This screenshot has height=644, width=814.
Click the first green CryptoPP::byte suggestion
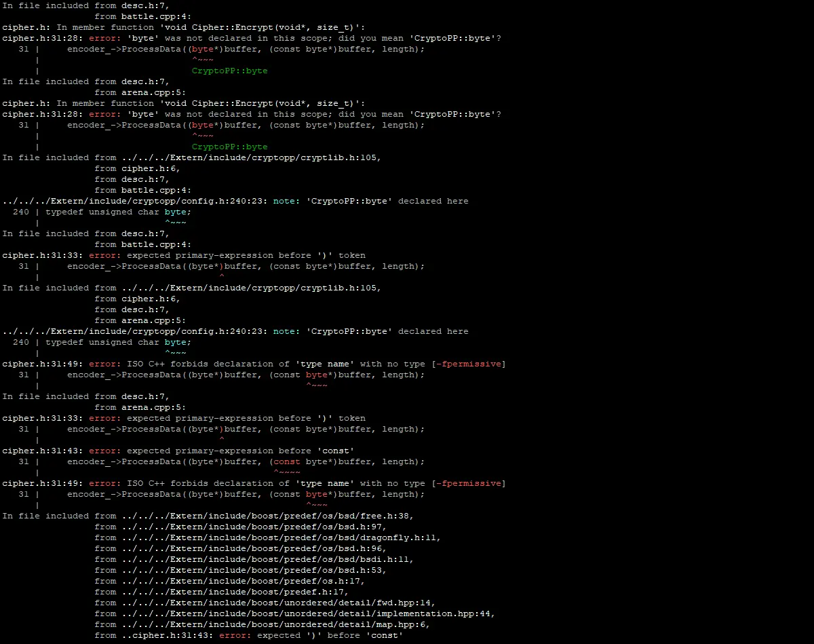[229, 71]
